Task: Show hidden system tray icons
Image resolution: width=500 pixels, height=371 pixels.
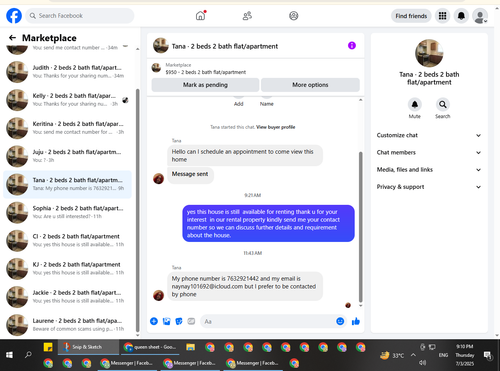Action: (413, 355)
